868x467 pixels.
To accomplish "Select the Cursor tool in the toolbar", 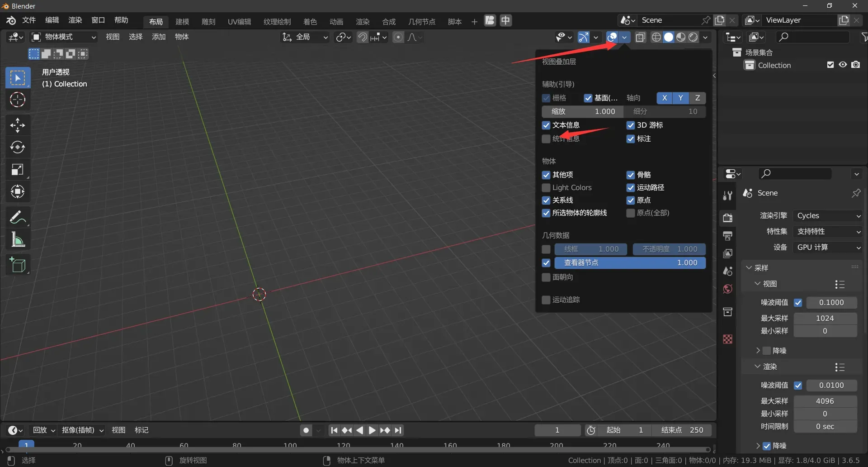I will pos(18,100).
